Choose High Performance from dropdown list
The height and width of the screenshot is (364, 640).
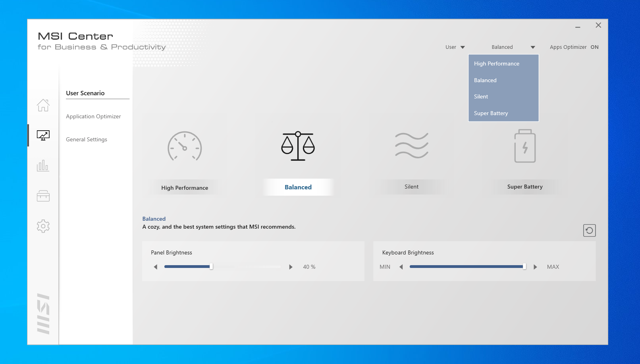tap(503, 64)
